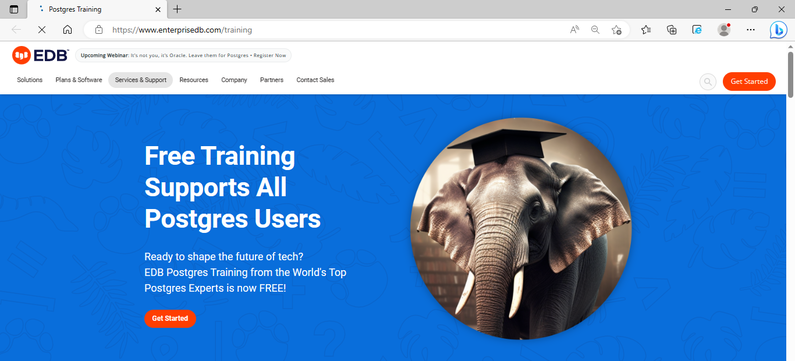795x361 pixels.
Task: Open the Solutions menu
Action: tap(29, 80)
